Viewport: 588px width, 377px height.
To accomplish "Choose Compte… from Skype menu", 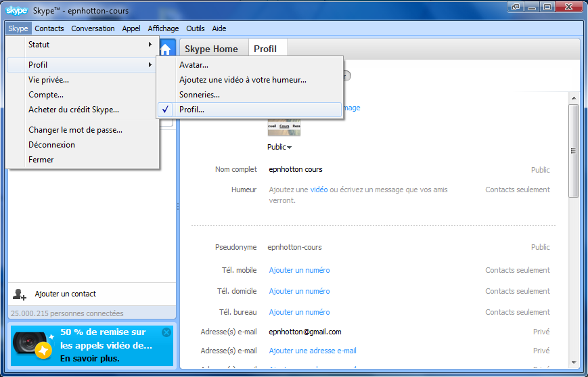I will tap(82, 95).
